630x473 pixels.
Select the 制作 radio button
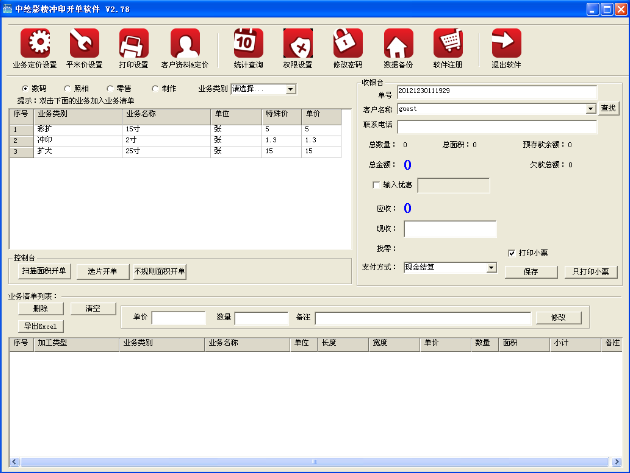click(x=154, y=89)
